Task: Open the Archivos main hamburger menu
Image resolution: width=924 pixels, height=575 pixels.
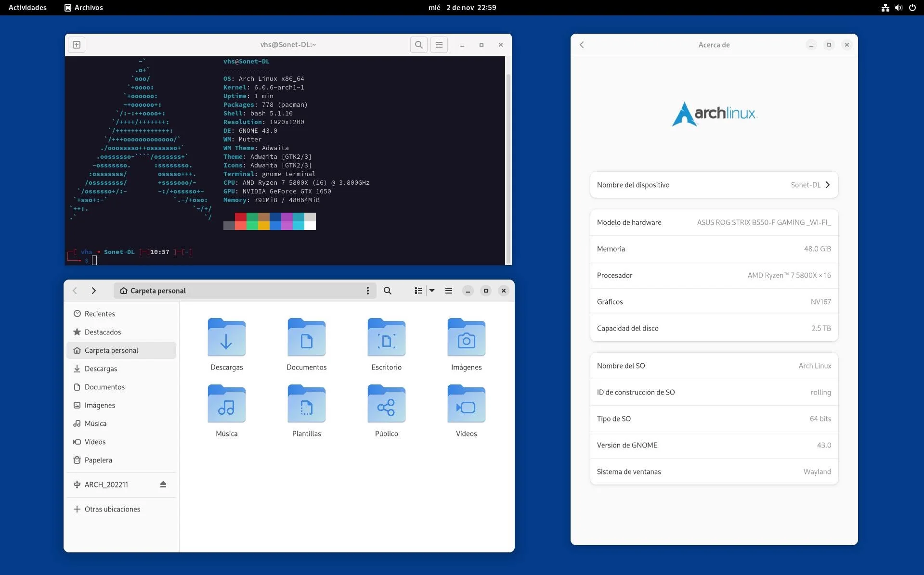Action: coord(449,291)
